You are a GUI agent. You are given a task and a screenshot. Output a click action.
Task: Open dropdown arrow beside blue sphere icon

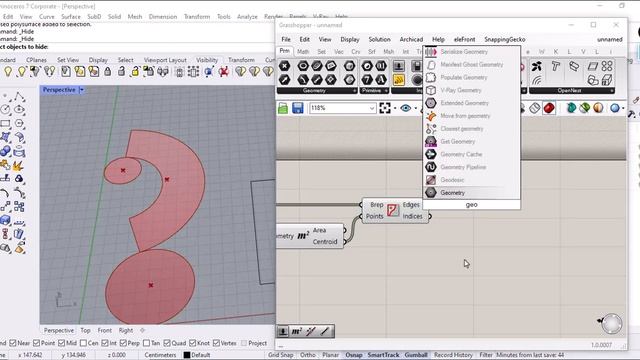pyautogui.click(x=623, y=109)
